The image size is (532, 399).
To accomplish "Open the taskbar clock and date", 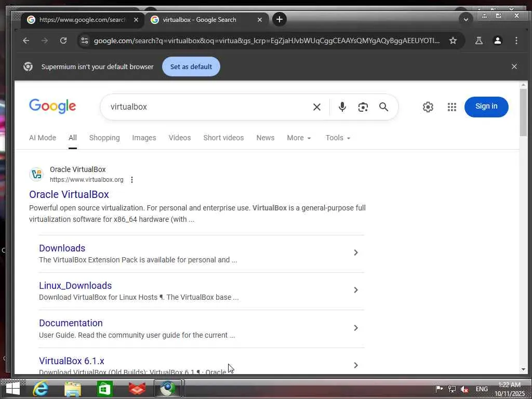I will click(x=510, y=389).
